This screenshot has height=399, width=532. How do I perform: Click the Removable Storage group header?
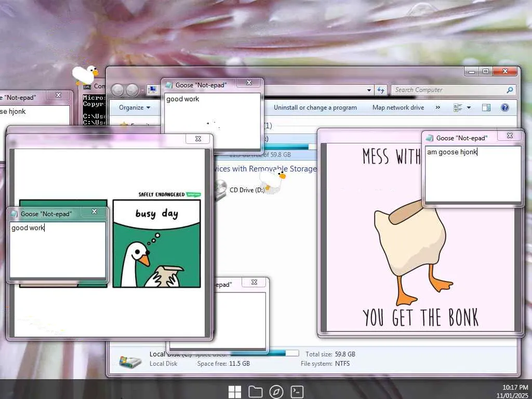pos(265,169)
